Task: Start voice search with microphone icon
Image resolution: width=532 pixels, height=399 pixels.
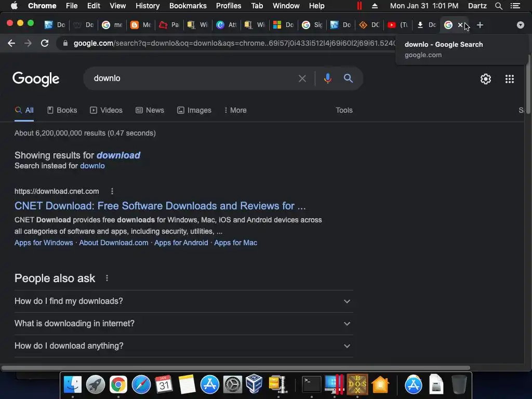Action: (x=327, y=78)
